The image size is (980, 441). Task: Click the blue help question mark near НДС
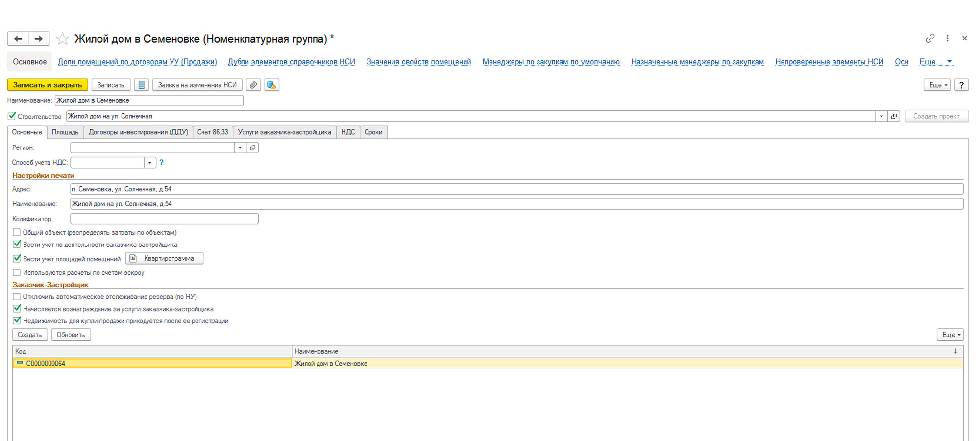click(161, 162)
